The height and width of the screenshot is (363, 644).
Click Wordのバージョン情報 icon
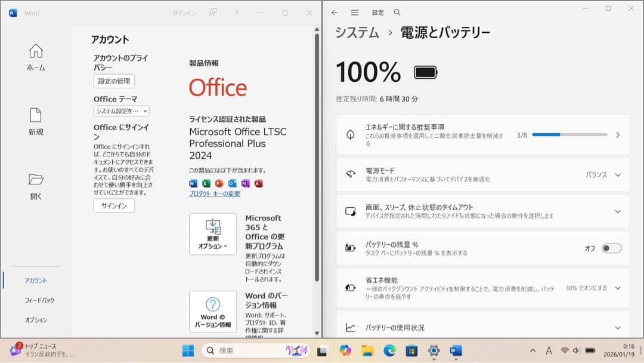pyautogui.click(x=213, y=311)
